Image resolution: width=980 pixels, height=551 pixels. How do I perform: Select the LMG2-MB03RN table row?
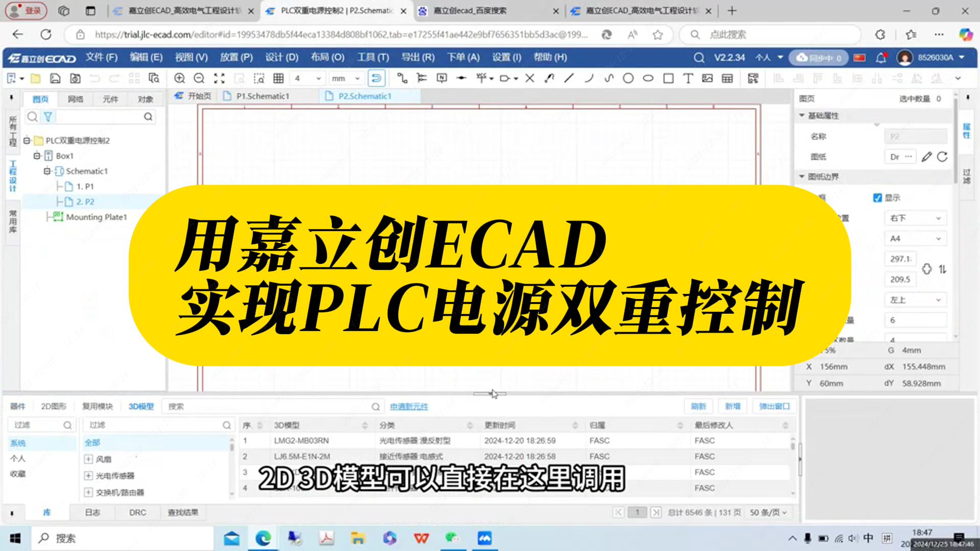516,440
